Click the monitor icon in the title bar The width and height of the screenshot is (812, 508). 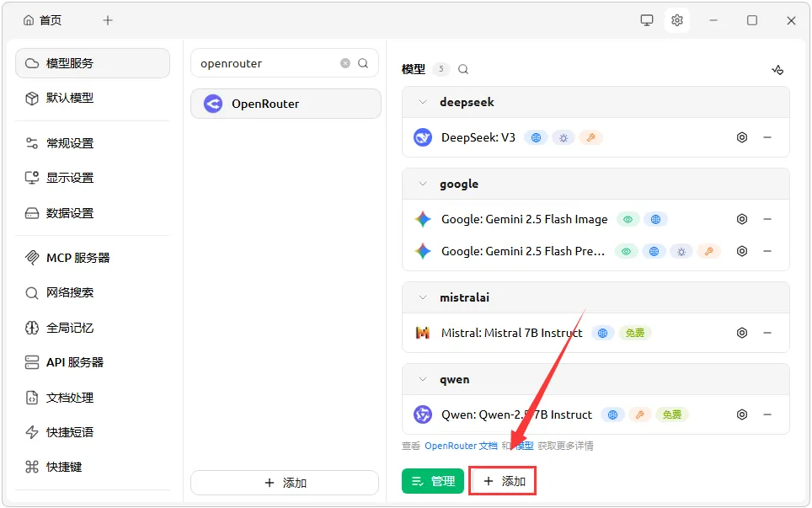pos(647,20)
